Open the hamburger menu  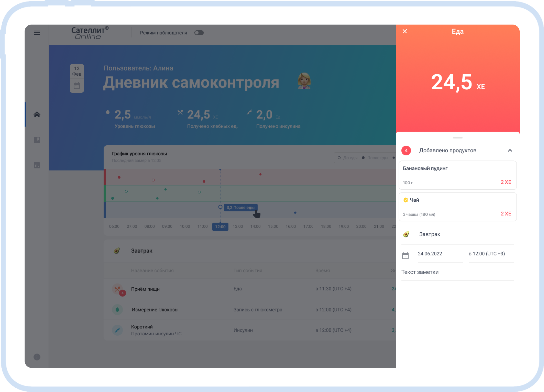(x=37, y=33)
